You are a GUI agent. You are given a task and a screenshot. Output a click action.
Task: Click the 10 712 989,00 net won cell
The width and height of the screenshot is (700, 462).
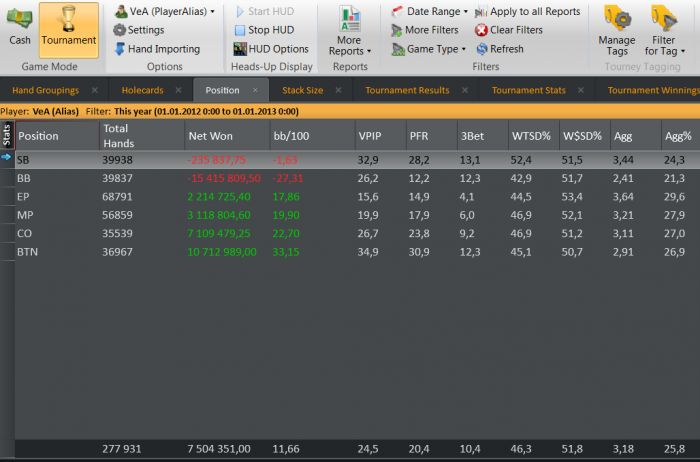(222, 252)
